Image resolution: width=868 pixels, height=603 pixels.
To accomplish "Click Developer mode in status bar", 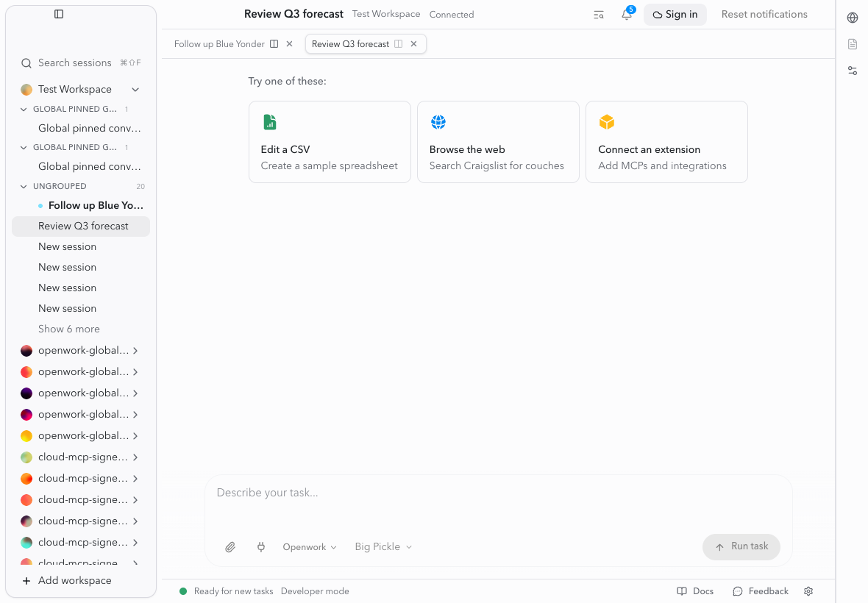I will (315, 591).
